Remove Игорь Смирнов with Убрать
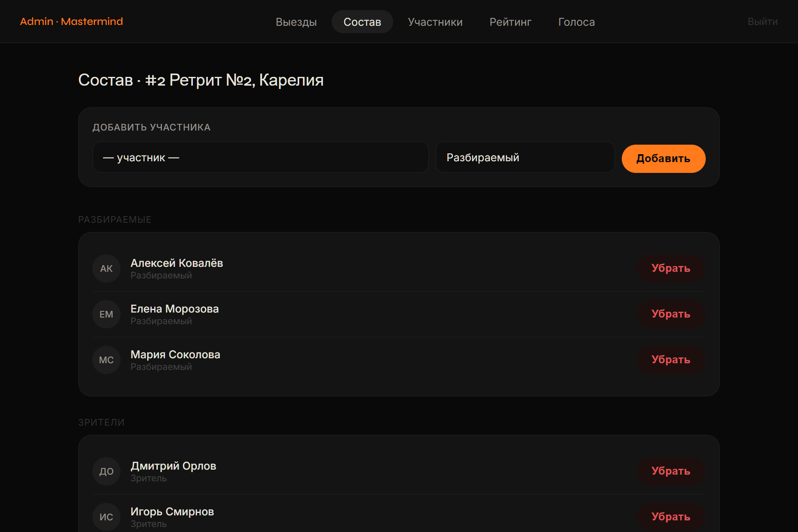The height and width of the screenshot is (532, 798). (671, 517)
